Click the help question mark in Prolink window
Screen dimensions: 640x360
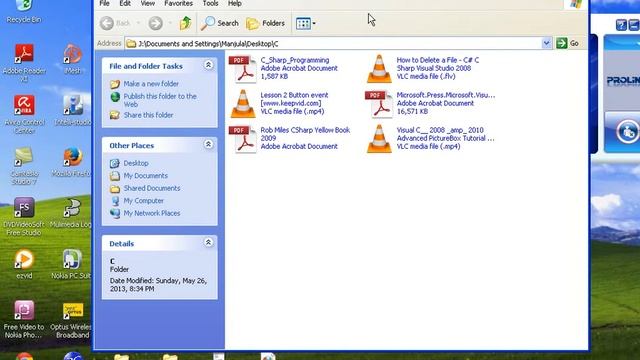[621, 25]
